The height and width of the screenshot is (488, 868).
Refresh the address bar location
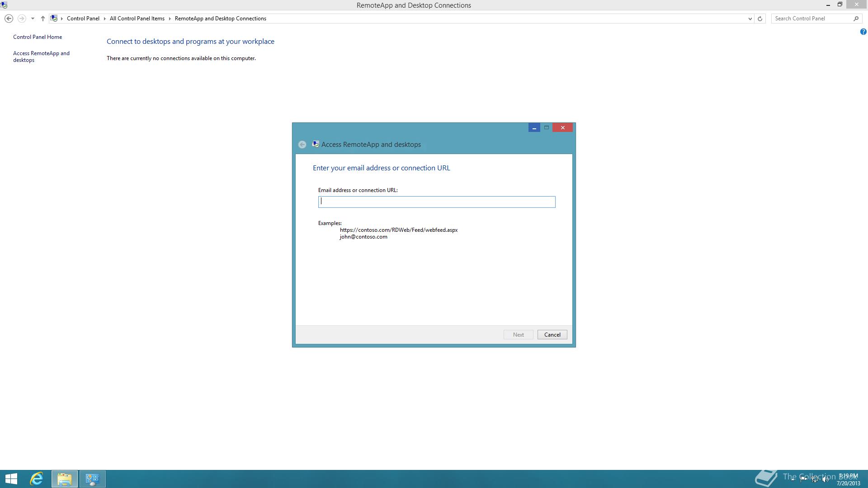760,19
